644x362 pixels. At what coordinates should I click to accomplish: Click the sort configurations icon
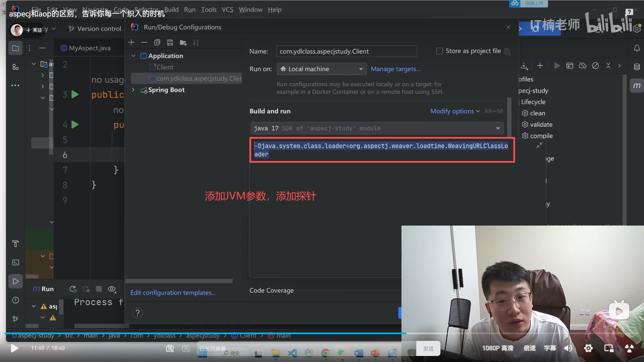196,43
